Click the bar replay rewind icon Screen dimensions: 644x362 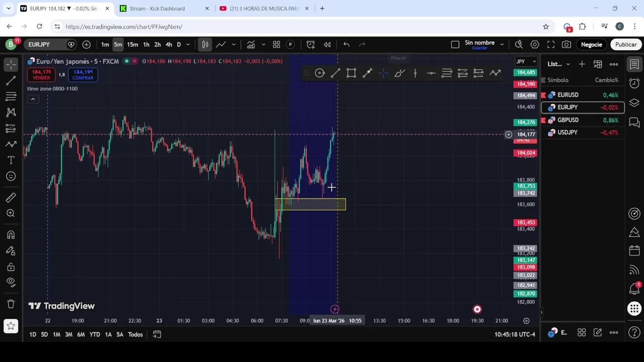point(327,44)
